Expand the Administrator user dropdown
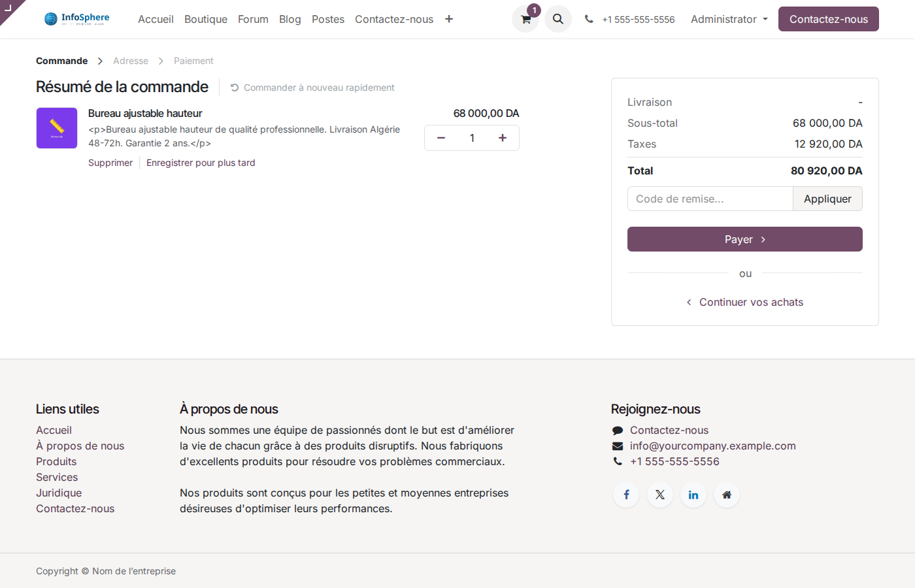The width and height of the screenshot is (915, 588). (729, 19)
